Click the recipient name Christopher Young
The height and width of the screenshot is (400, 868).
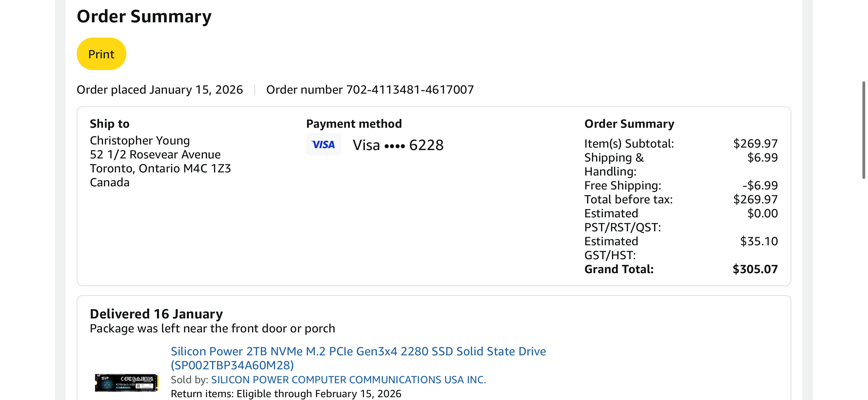[139, 140]
